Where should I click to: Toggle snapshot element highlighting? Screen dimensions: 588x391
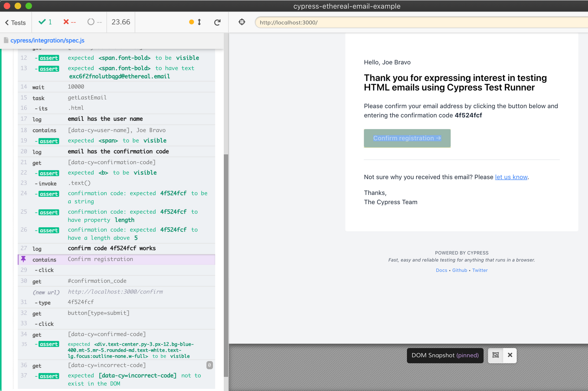[x=496, y=355]
